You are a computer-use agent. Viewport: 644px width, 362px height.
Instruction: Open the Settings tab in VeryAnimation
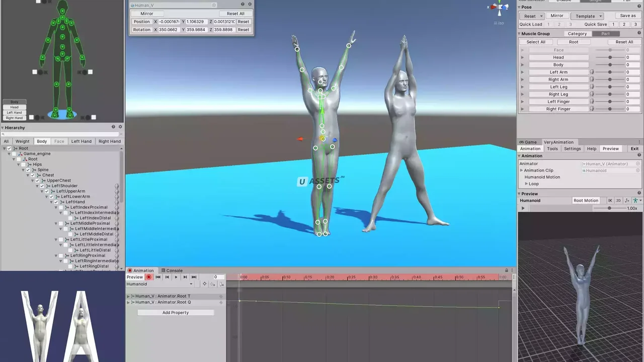click(x=572, y=149)
